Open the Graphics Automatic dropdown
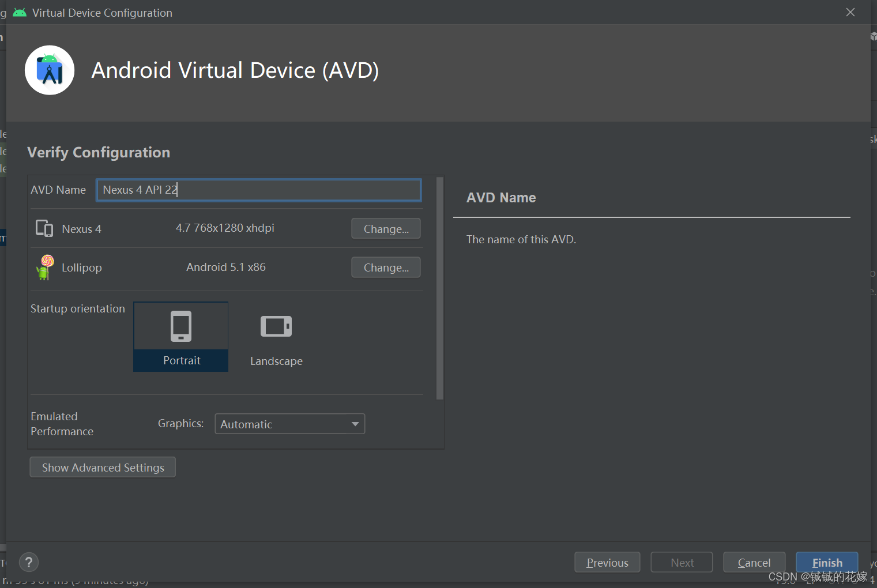This screenshot has width=877, height=588. 290,424
